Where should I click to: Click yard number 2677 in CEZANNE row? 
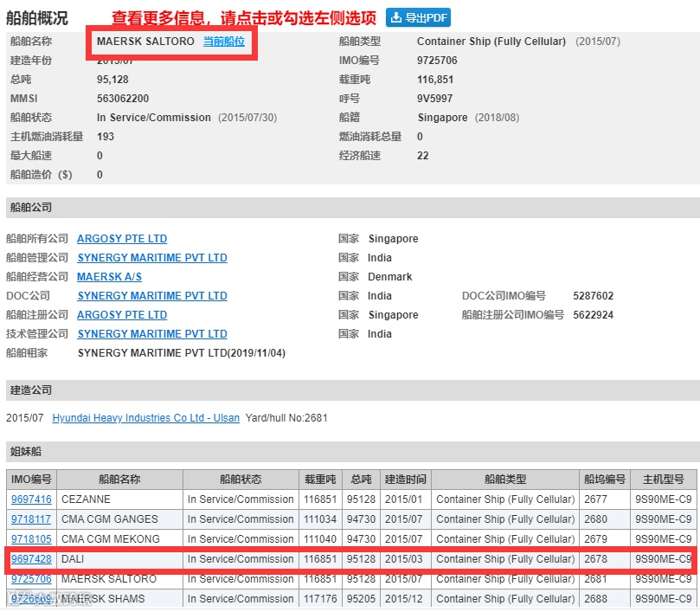pyautogui.click(x=595, y=499)
